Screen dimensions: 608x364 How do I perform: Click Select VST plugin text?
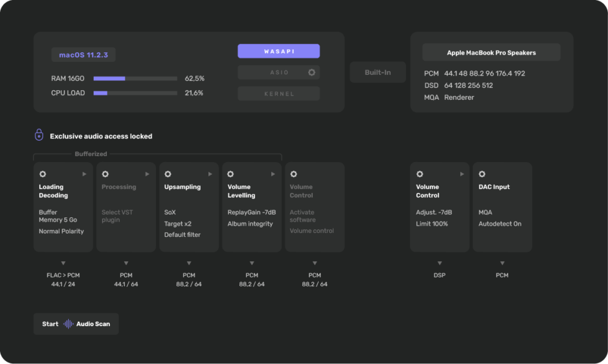click(x=117, y=216)
